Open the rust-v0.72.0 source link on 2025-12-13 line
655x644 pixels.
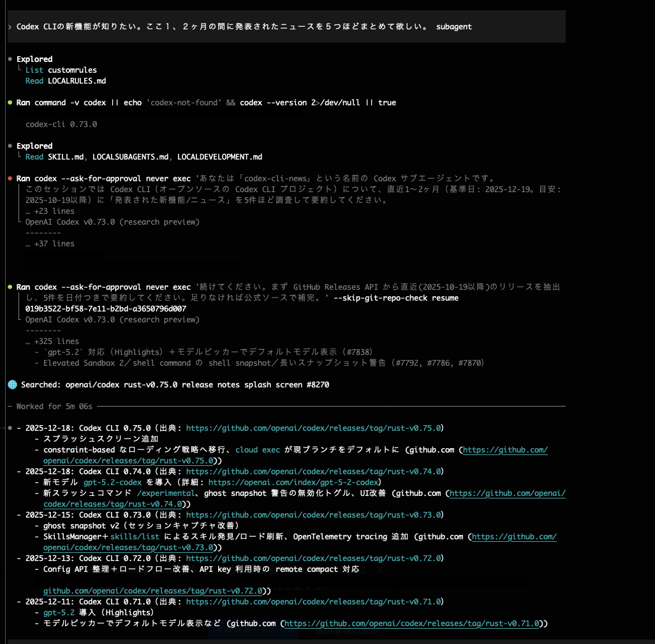313,558
